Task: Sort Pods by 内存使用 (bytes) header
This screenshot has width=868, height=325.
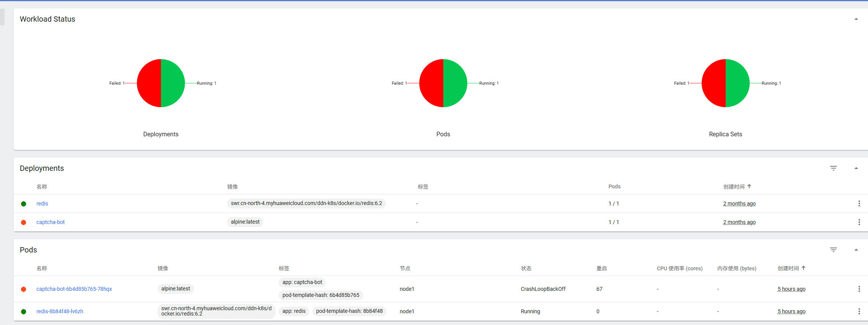Action: pyautogui.click(x=737, y=268)
